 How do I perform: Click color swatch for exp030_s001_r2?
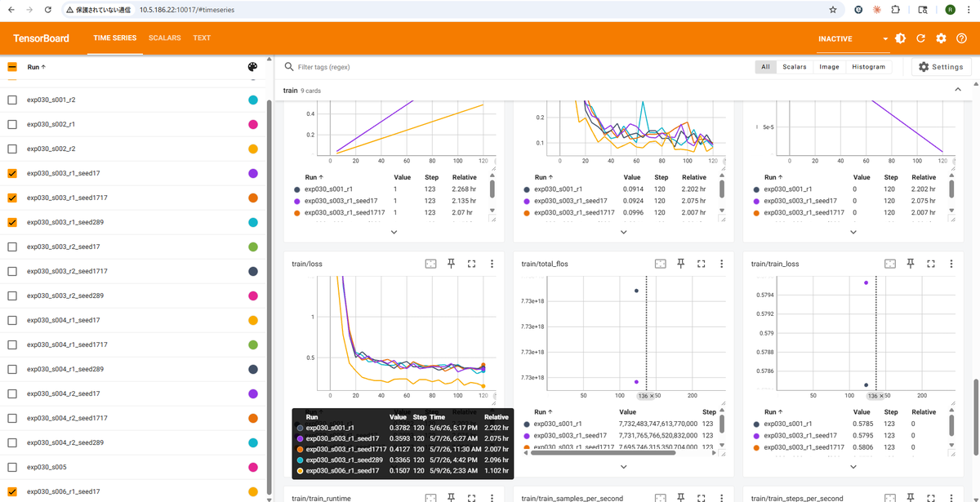click(253, 100)
